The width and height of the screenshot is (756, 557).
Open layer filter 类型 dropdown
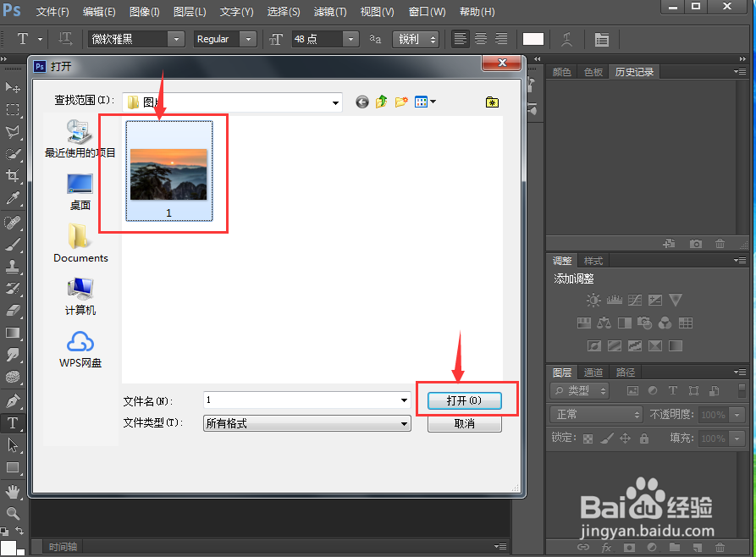580,390
